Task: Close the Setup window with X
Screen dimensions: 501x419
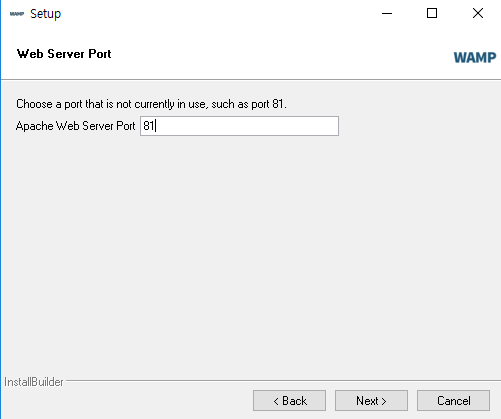Action: click(478, 14)
